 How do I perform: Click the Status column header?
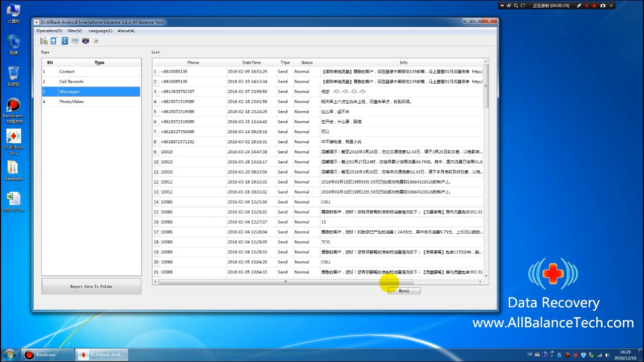307,62
